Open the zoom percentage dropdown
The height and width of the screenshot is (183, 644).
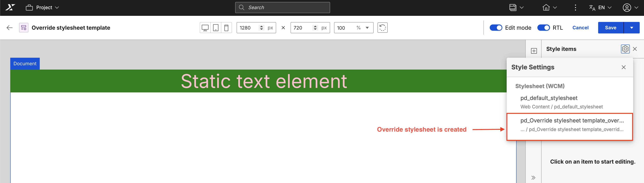tap(367, 28)
